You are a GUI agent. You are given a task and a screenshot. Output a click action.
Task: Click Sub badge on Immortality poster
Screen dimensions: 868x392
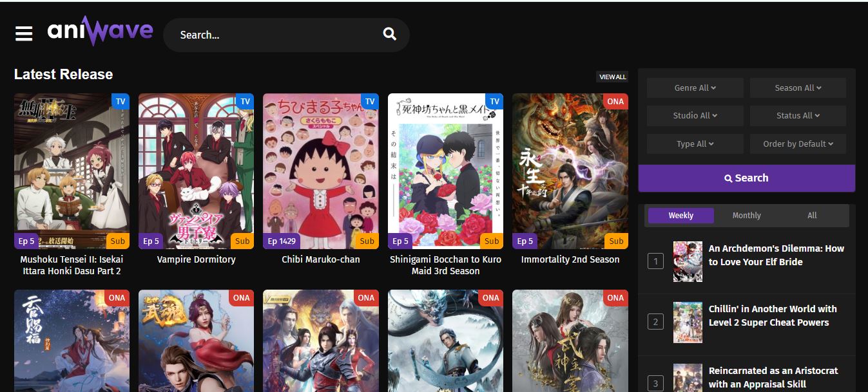point(616,241)
